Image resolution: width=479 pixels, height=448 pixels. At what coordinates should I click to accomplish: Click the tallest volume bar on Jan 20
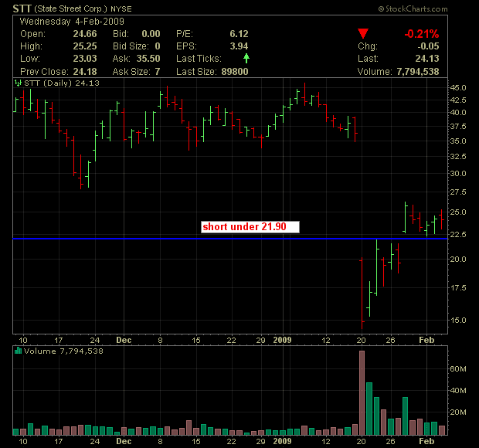tap(362, 392)
